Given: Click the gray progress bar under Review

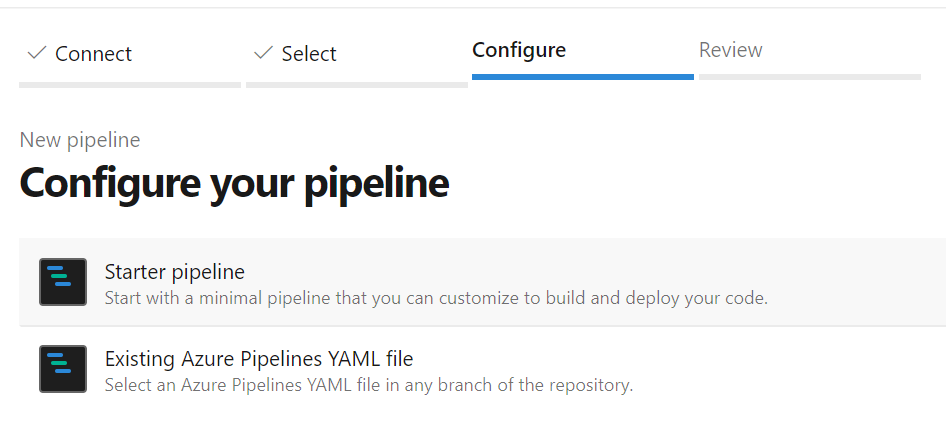Looking at the screenshot, I should [810, 77].
